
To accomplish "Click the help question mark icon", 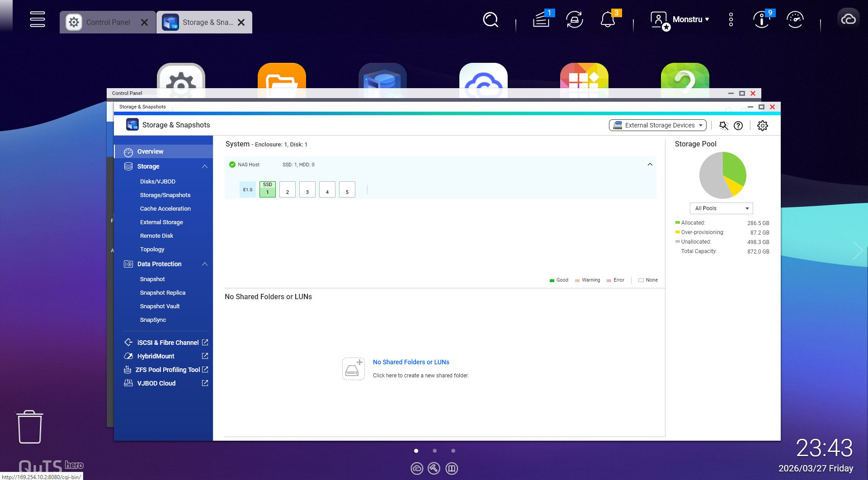I will tap(738, 126).
